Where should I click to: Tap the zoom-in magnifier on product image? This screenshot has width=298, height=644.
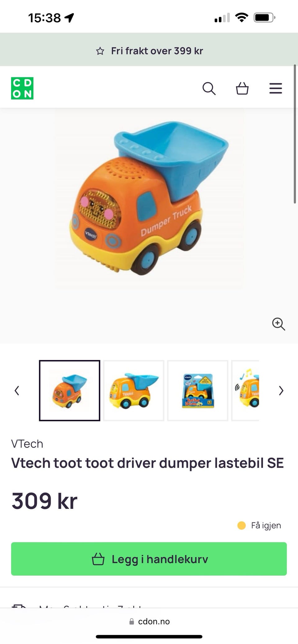tap(278, 324)
